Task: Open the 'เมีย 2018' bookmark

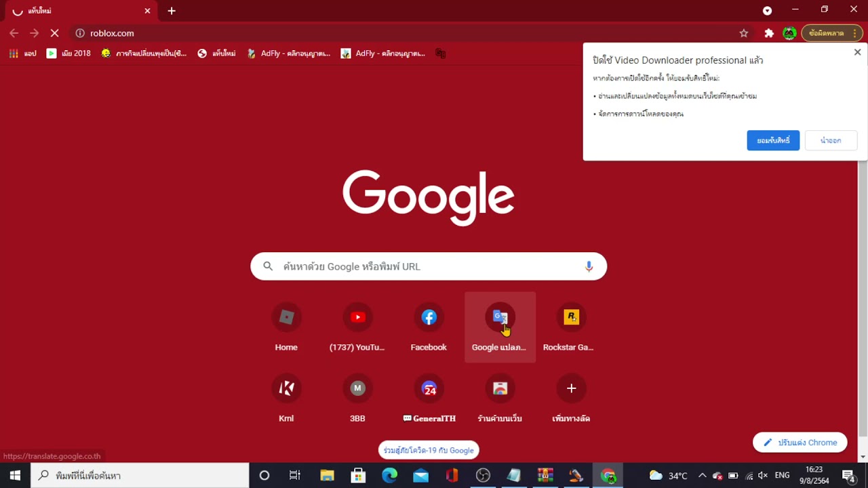Action: 68,54
